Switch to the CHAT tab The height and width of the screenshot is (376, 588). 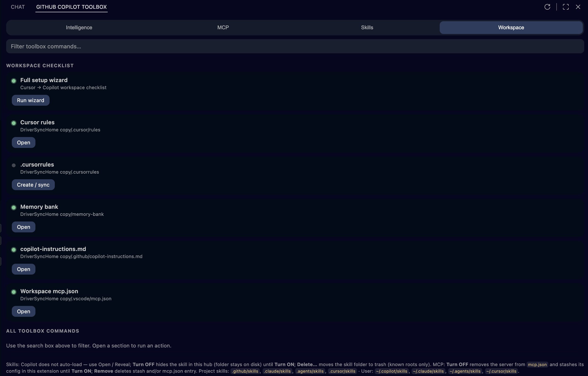click(18, 7)
